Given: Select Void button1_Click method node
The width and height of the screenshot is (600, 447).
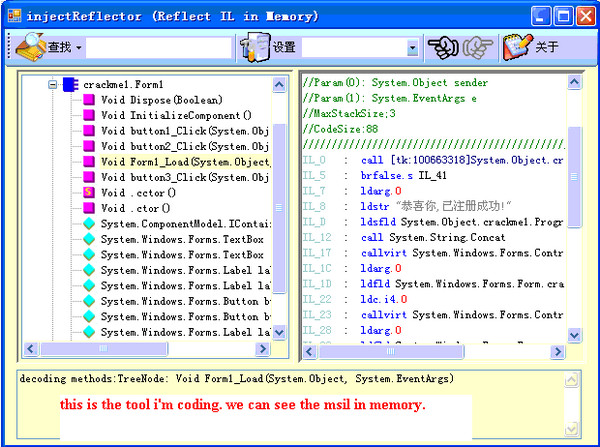Looking at the screenshot, I should (x=184, y=131).
